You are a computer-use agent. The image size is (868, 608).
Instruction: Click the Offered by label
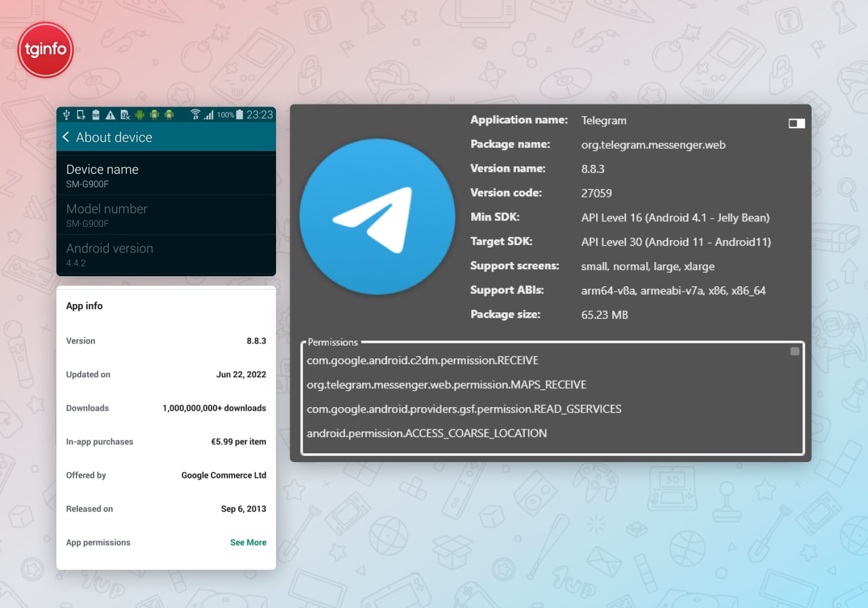point(86,475)
